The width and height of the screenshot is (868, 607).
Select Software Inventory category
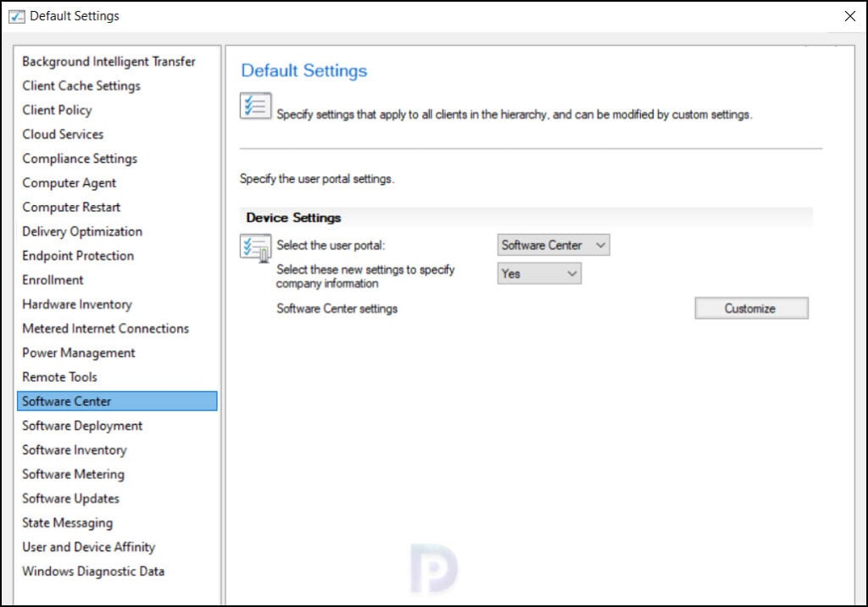[x=75, y=450]
